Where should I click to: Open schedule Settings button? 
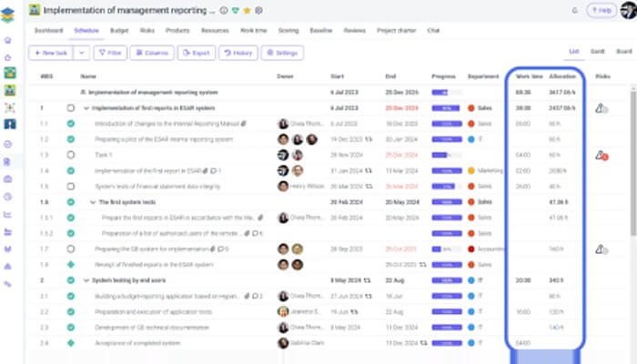click(282, 53)
